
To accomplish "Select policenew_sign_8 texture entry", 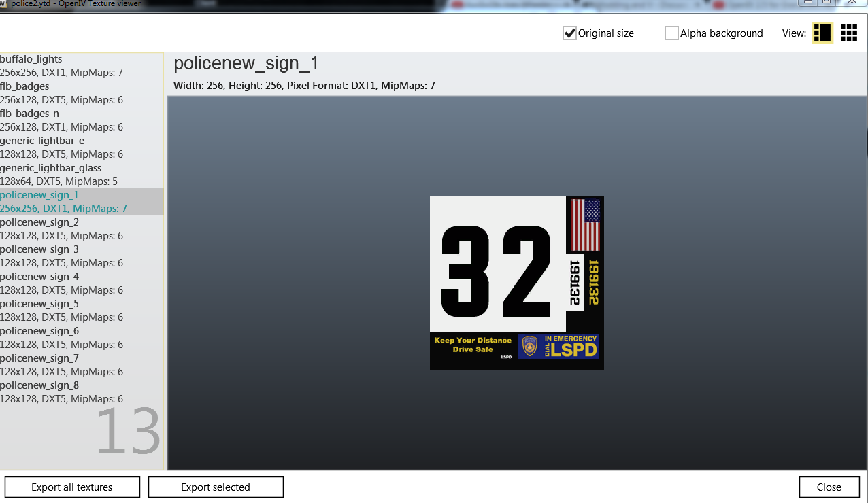I will 82,392.
